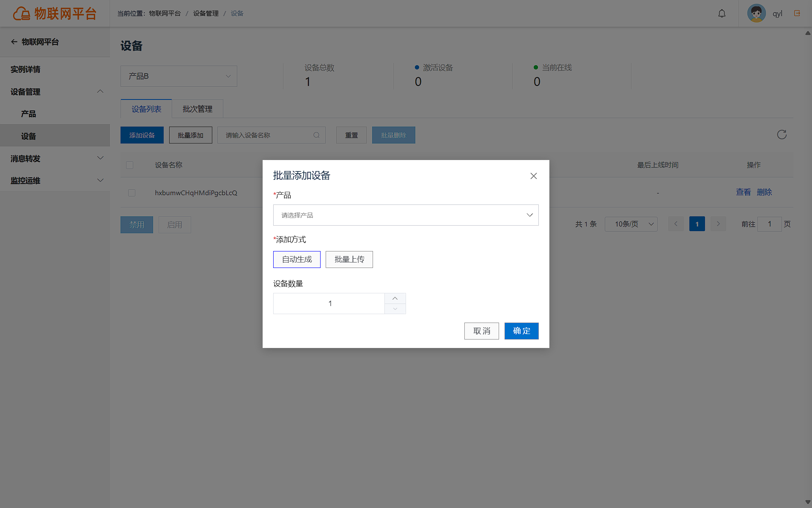Click the refresh icon above the table
812x508 pixels.
pos(782,135)
